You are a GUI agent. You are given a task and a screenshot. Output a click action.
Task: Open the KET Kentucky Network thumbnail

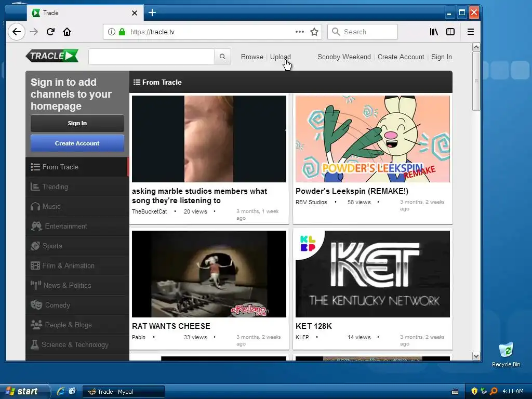pyautogui.click(x=373, y=274)
